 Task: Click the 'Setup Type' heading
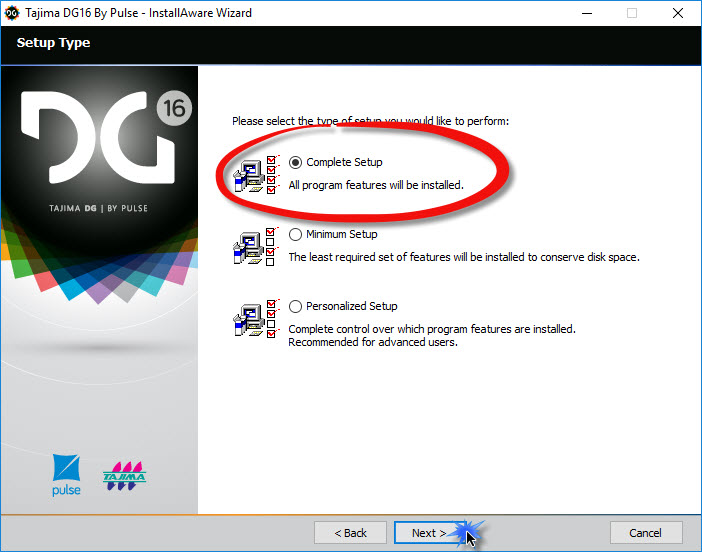pyautogui.click(x=53, y=43)
